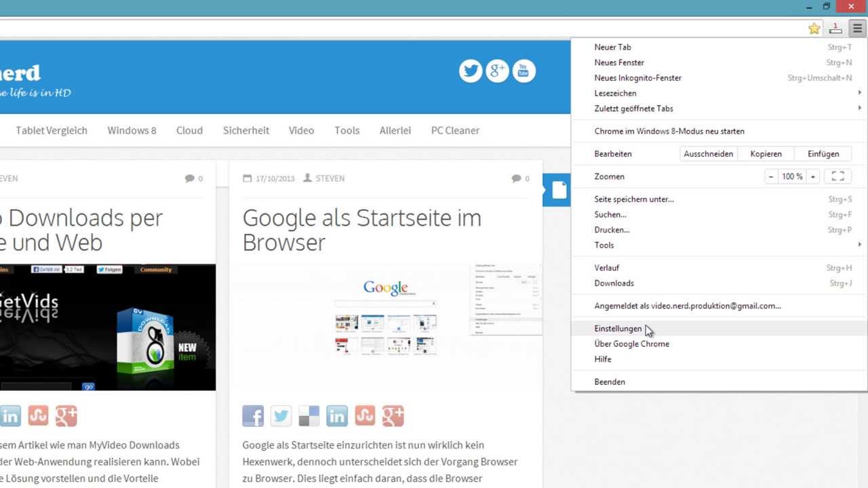
Task: Click Einfügen button
Action: click(x=823, y=154)
